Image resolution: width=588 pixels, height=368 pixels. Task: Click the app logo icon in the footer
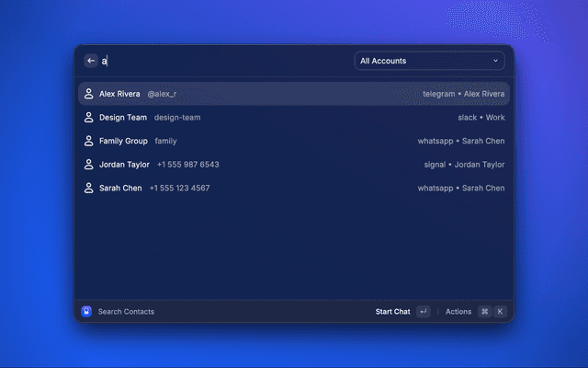(x=86, y=312)
